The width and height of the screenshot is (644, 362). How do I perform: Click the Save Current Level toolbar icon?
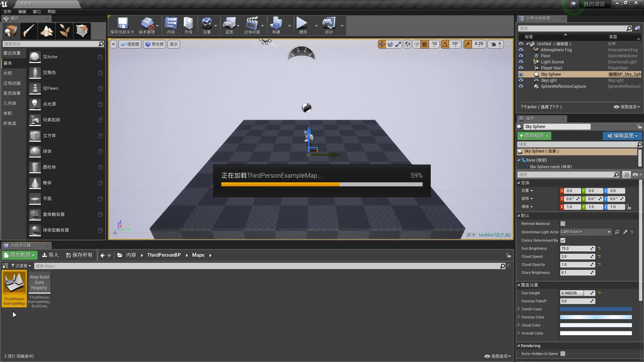point(122,23)
